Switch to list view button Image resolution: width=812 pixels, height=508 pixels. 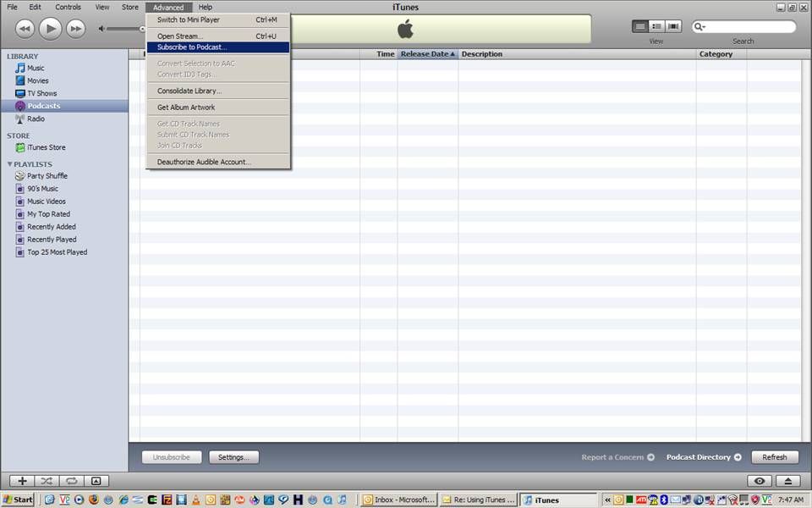(x=640, y=26)
